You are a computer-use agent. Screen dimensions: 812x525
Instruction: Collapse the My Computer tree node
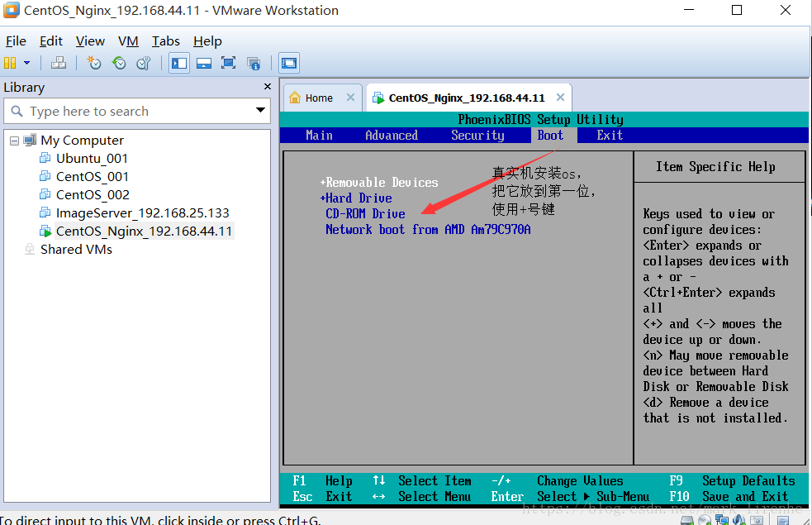(15, 141)
